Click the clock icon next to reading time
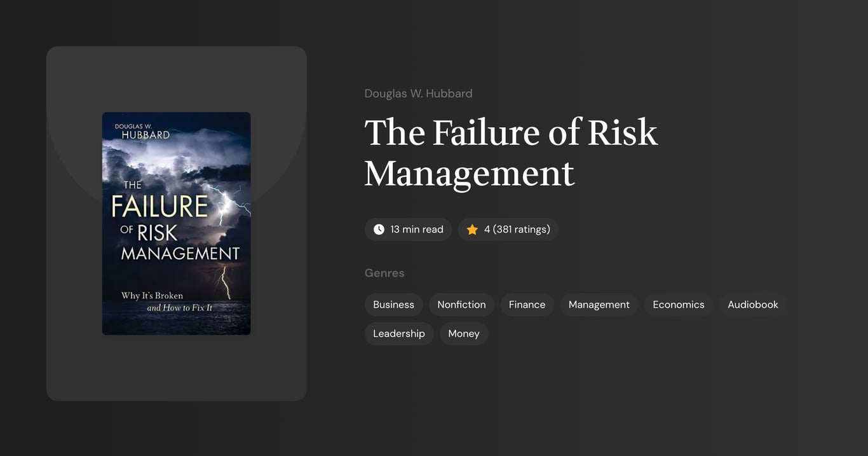Screen dimensions: 868x456 pyautogui.click(x=379, y=229)
